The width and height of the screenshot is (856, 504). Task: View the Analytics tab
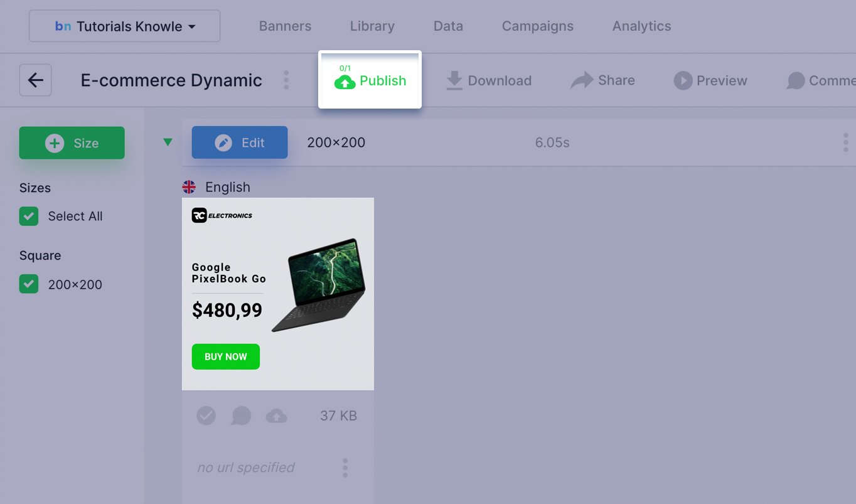coord(641,26)
